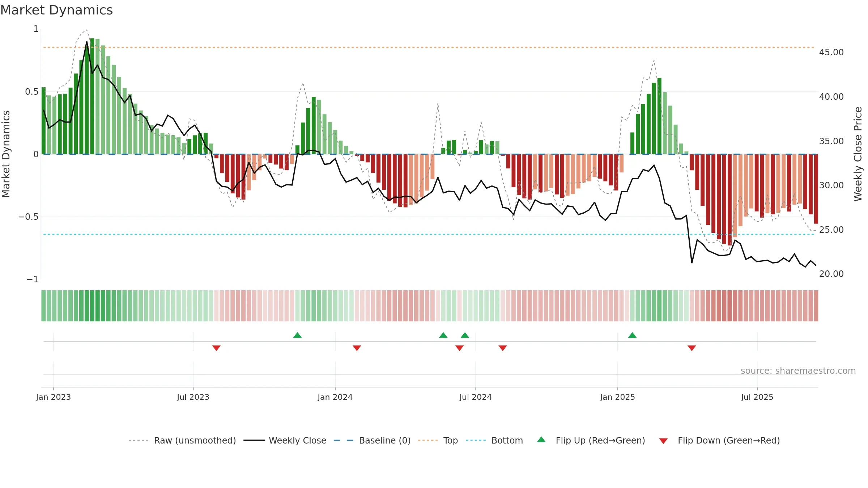The width and height of the screenshot is (868, 488).
Task: Toggle Flip Up (Red→Green) legend entry
Action: [x=591, y=440]
